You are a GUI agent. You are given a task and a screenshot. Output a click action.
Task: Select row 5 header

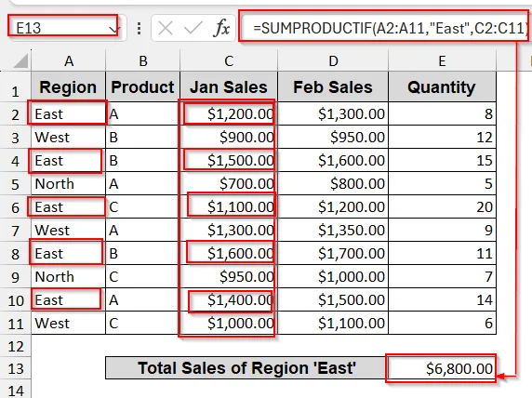(x=15, y=184)
